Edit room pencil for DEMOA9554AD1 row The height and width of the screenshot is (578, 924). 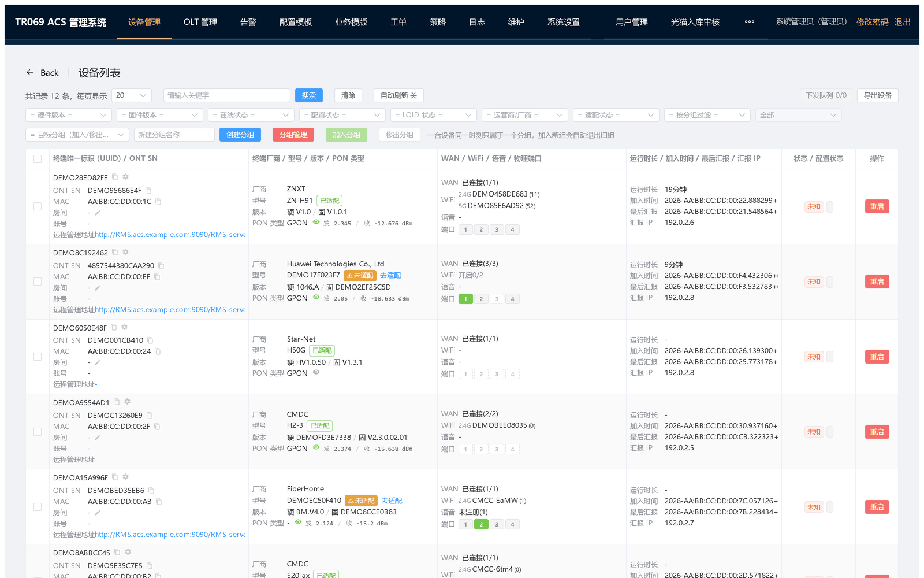98,438
